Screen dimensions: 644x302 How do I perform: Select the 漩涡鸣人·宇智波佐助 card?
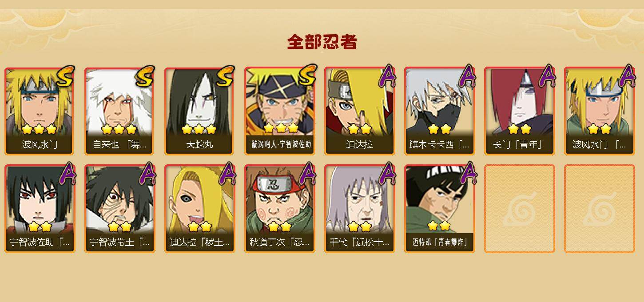point(279,111)
